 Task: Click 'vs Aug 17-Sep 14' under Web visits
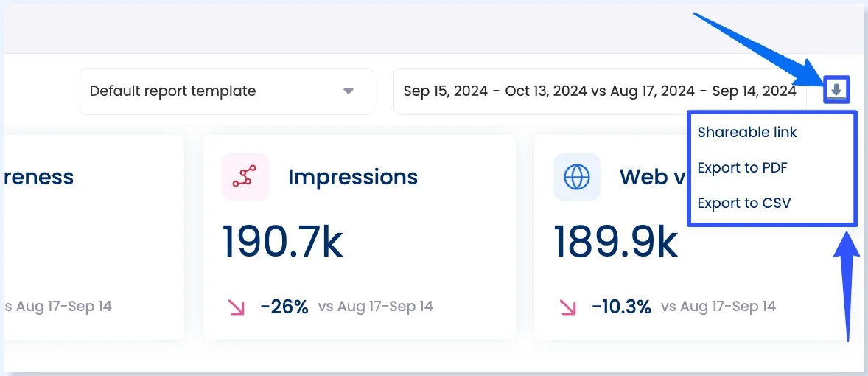point(718,307)
